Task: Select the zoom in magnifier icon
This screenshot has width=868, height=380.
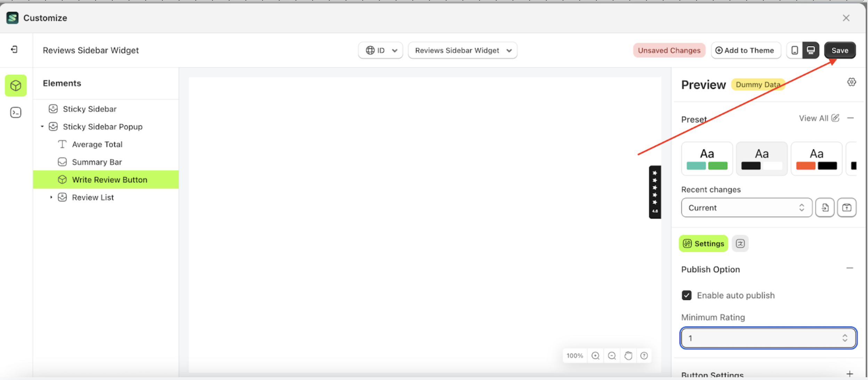Action: (595, 355)
